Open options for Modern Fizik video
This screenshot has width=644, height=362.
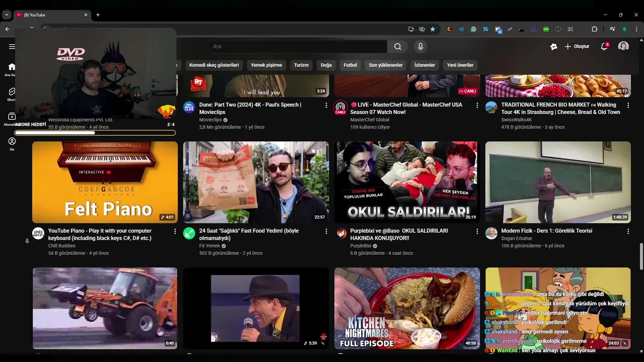[628, 231]
